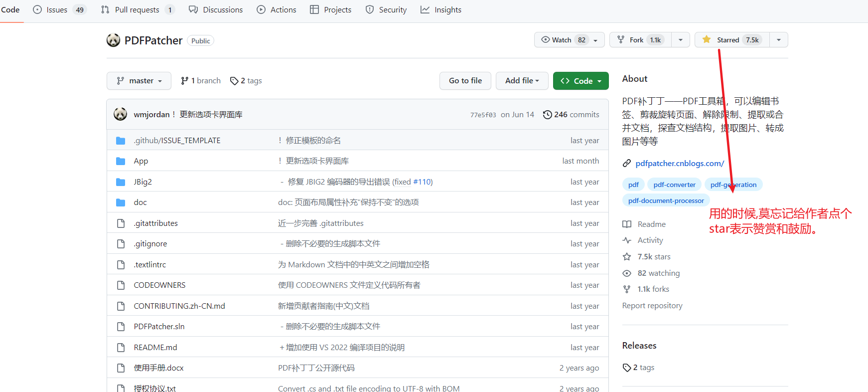Select the pdf topic tag
The image size is (868, 392).
[x=633, y=185]
